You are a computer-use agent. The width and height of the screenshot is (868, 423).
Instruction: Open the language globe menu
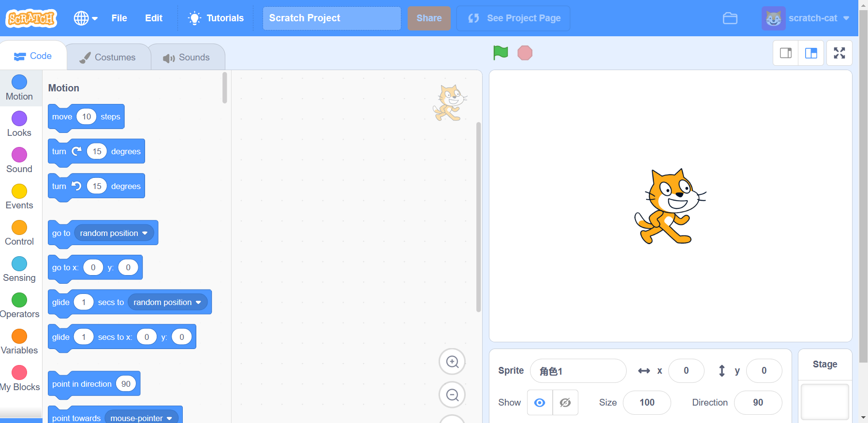[86, 18]
